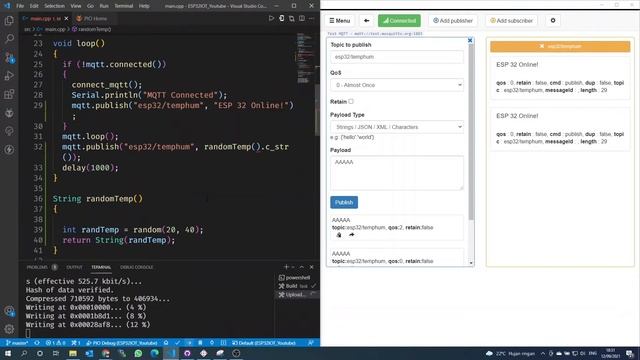
Task: Click the Add publisher button
Action: [x=453, y=20]
